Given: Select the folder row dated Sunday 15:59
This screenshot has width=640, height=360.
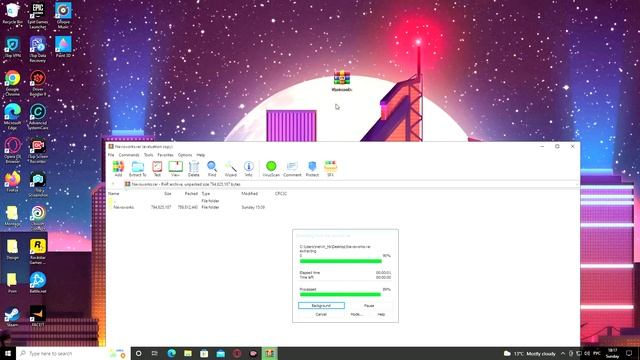Looking at the screenshot, I should pos(187,207).
